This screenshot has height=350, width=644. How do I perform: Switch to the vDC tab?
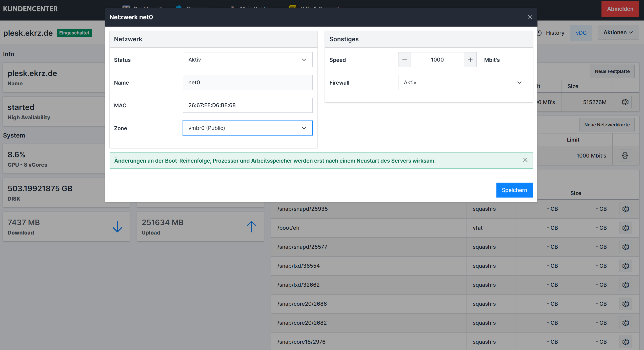point(581,33)
